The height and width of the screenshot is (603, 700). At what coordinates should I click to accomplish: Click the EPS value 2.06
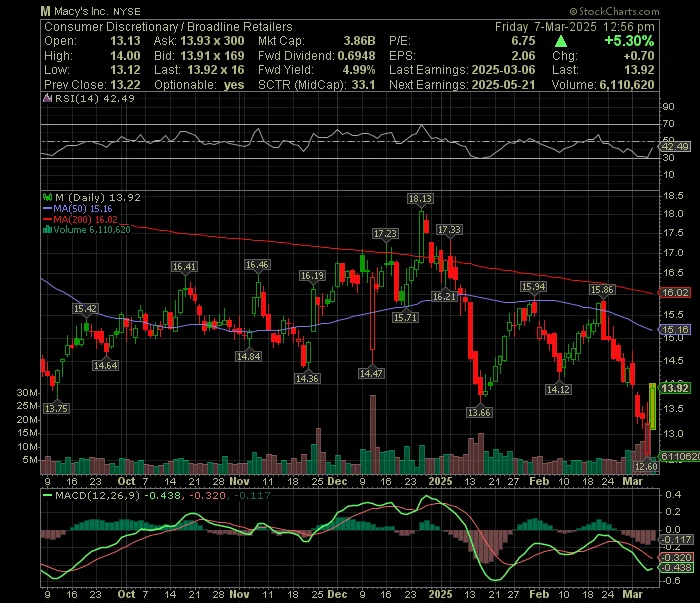tap(523, 56)
